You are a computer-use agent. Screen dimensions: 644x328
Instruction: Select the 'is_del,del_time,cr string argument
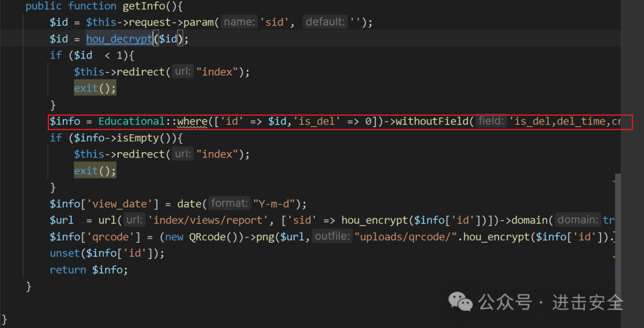(565, 122)
